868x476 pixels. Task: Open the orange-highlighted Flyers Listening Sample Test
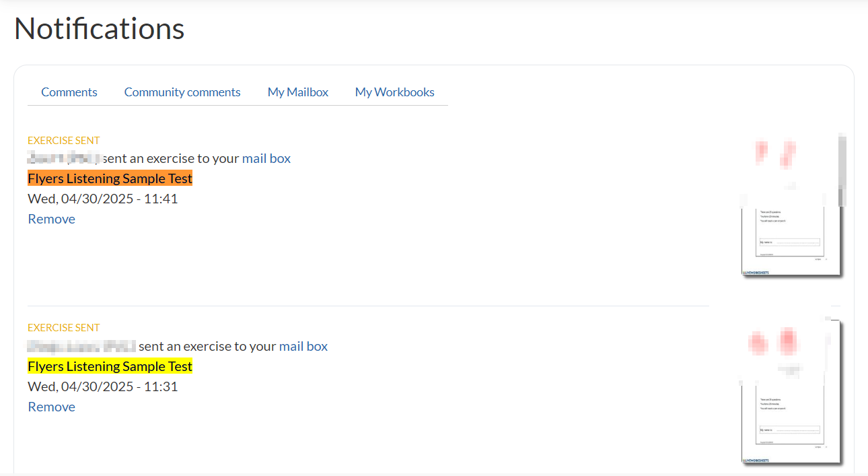click(x=110, y=178)
